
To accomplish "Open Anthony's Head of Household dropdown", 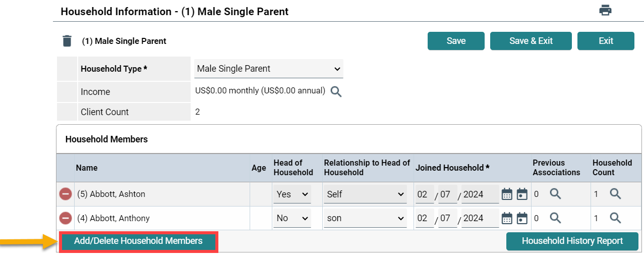I will tap(292, 218).
